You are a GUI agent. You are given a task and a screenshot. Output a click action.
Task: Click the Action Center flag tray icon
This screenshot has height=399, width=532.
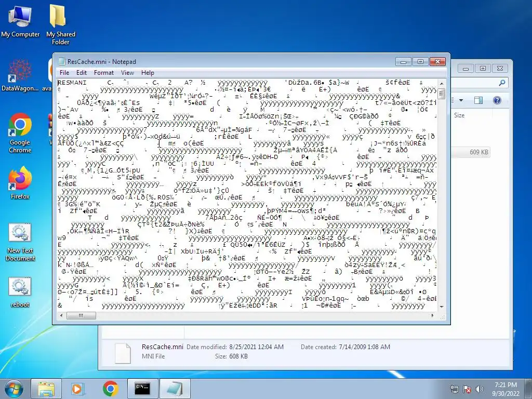[x=467, y=389]
